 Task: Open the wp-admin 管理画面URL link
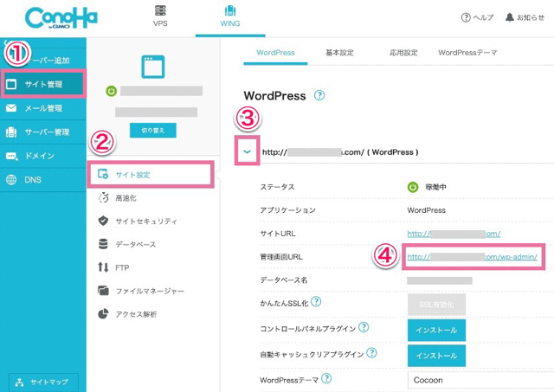coord(473,257)
